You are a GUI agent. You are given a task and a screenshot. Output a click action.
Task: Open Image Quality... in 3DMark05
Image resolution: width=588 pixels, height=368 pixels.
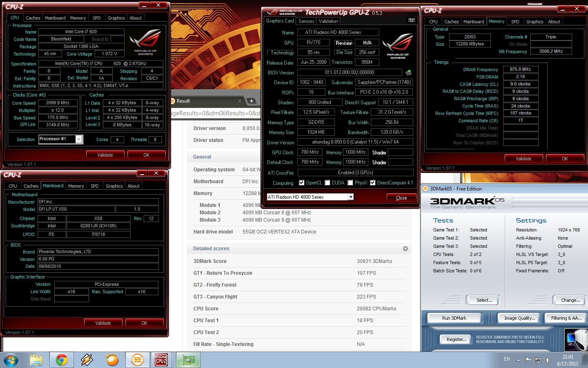pos(519,318)
